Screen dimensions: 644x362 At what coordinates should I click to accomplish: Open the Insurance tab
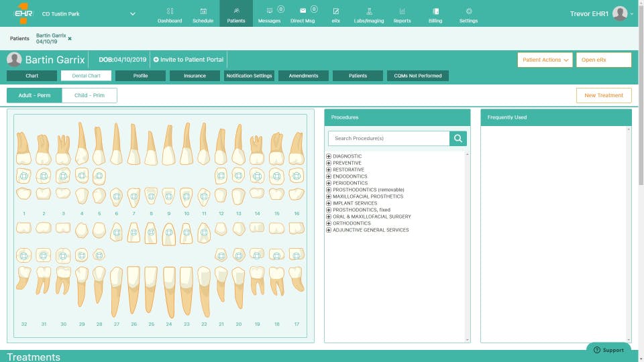(x=195, y=76)
